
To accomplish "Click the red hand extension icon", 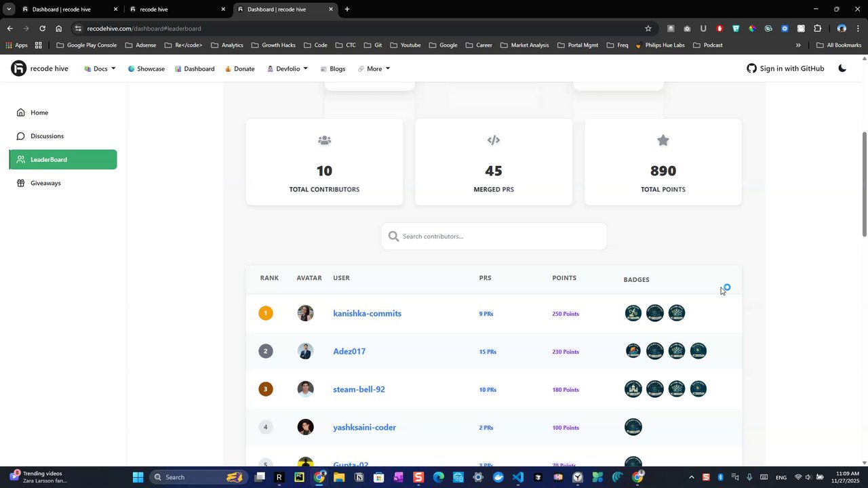I will (x=719, y=28).
